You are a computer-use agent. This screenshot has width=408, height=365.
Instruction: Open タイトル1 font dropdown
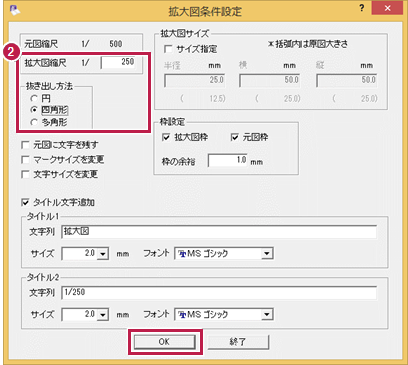click(x=267, y=254)
